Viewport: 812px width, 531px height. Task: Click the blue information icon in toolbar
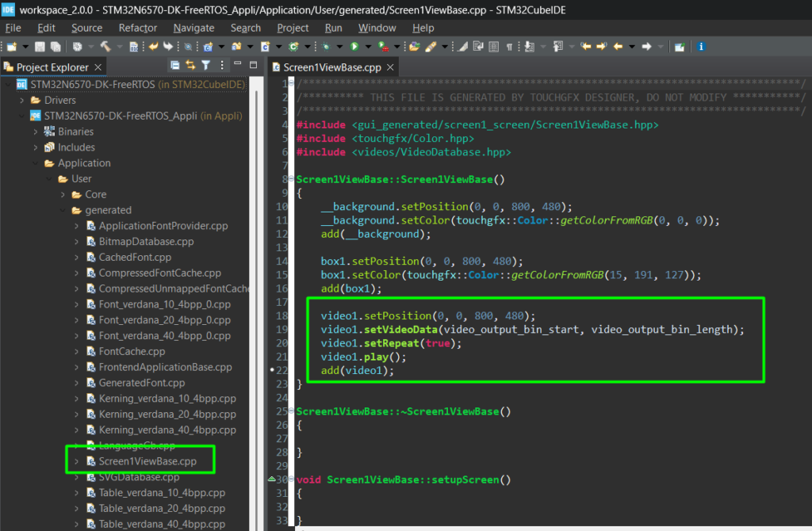pyautogui.click(x=701, y=47)
